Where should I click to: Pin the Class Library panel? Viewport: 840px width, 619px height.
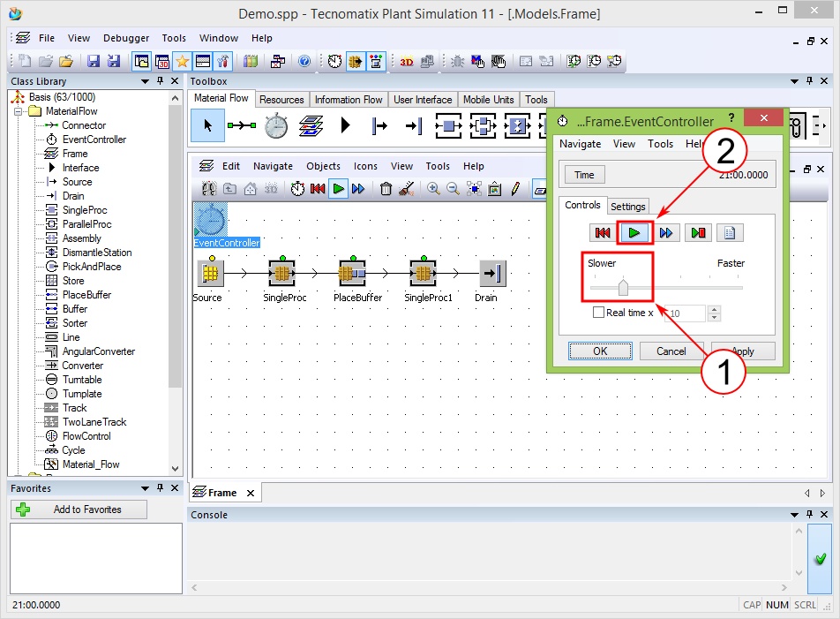tap(160, 81)
